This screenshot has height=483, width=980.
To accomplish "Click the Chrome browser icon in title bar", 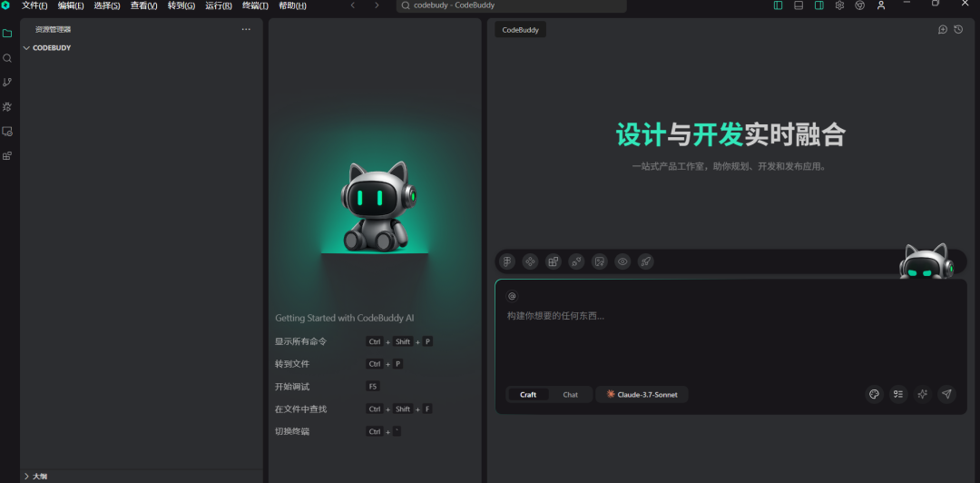I will (860, 5).
